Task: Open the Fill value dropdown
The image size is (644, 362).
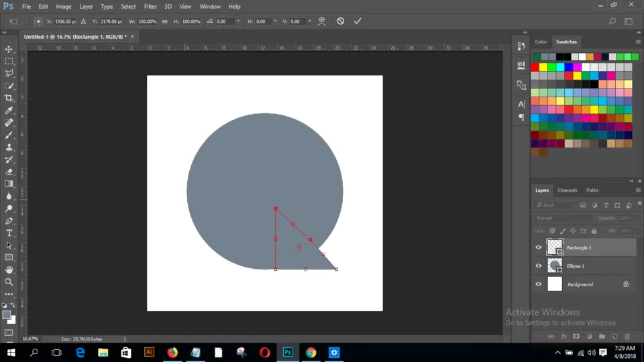Action: tap(638, 231)
